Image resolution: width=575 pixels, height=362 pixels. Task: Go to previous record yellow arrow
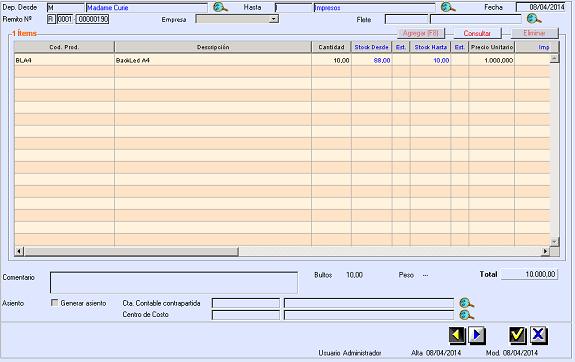coord(457,335)
